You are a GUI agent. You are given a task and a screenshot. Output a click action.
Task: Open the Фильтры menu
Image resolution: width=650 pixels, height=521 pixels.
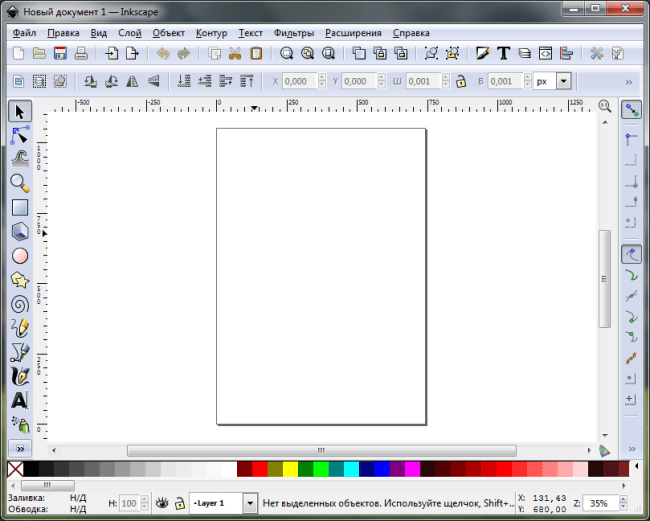(x=292, y=33)
